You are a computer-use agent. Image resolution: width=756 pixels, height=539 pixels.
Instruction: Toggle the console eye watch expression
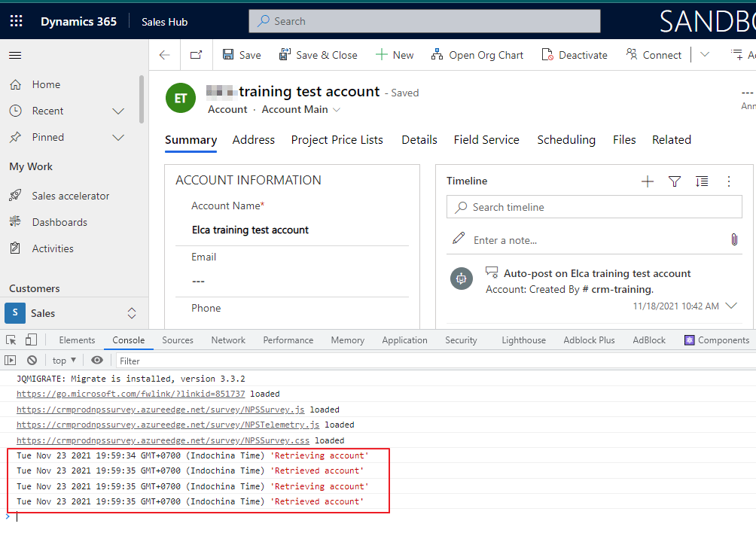97,360
